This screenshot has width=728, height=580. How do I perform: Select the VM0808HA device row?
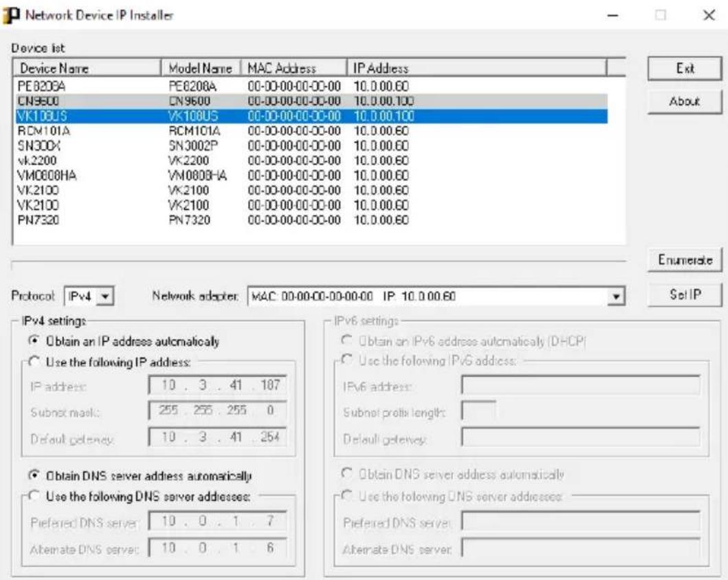[311, 175]
